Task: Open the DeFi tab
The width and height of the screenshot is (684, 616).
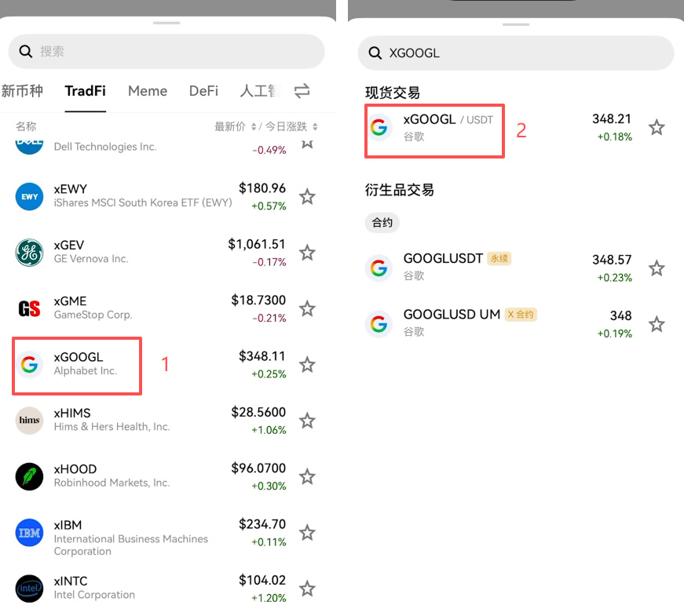Action: [203, 91]
